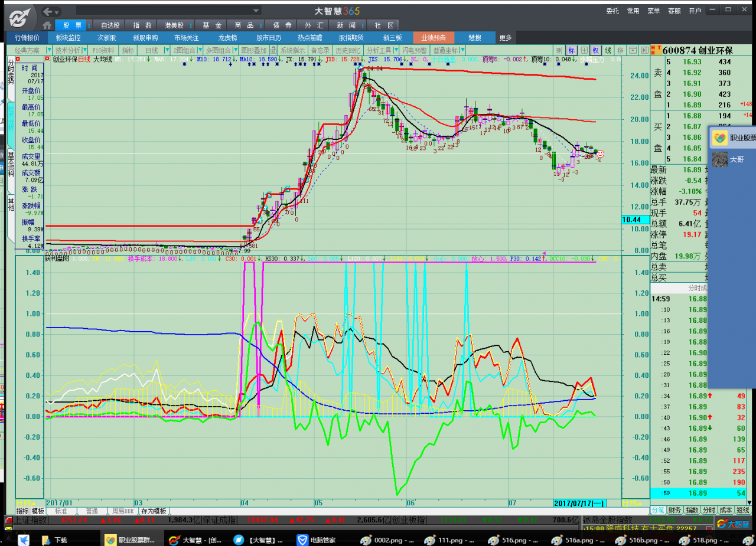756x546 pixels.
Task: Select the 基金 tab
Action: [213, 25]
